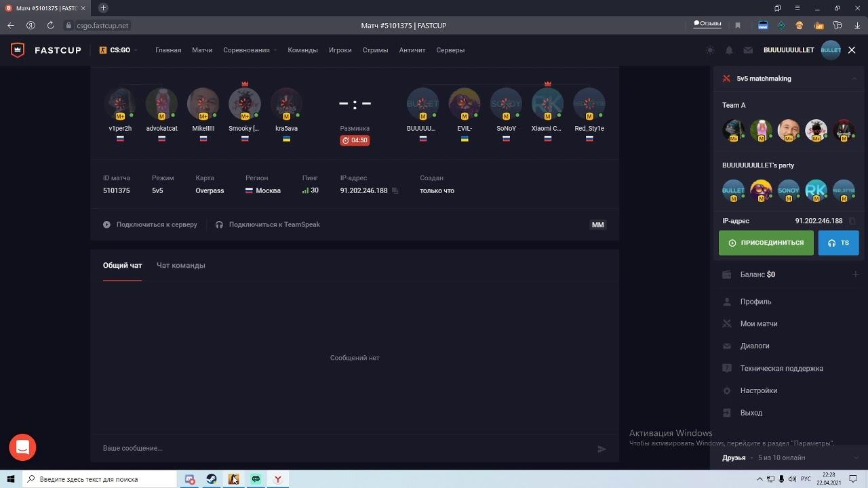The width and height of the screenshot is (868, 488).
Task: Collapse the 5v5 matchmaking panel
Action: click(854, 79)
